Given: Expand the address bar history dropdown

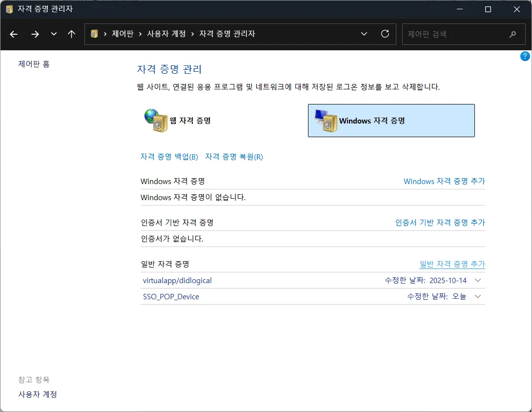Looking at the screenshot, I should coord(364,34).
